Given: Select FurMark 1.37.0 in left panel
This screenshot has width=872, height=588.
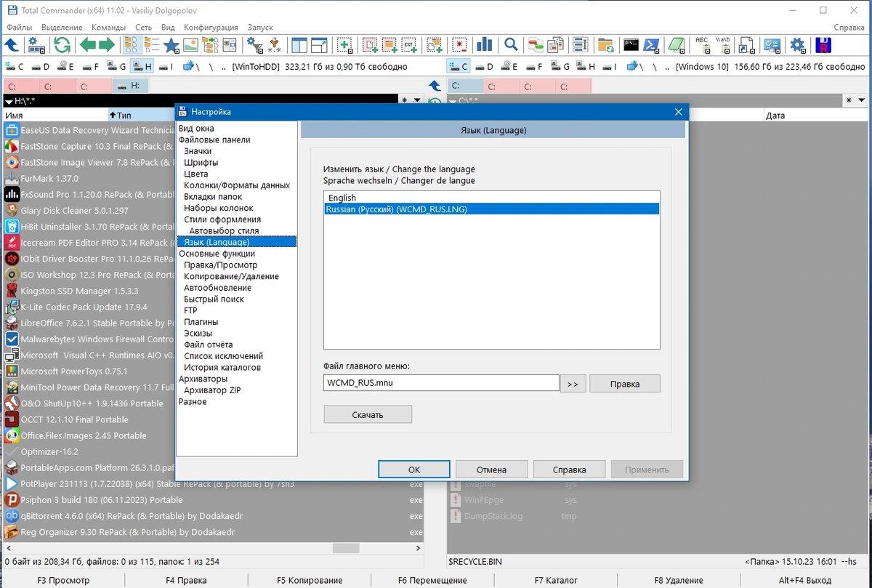Looking at the screenshot, I should [49, 179].
